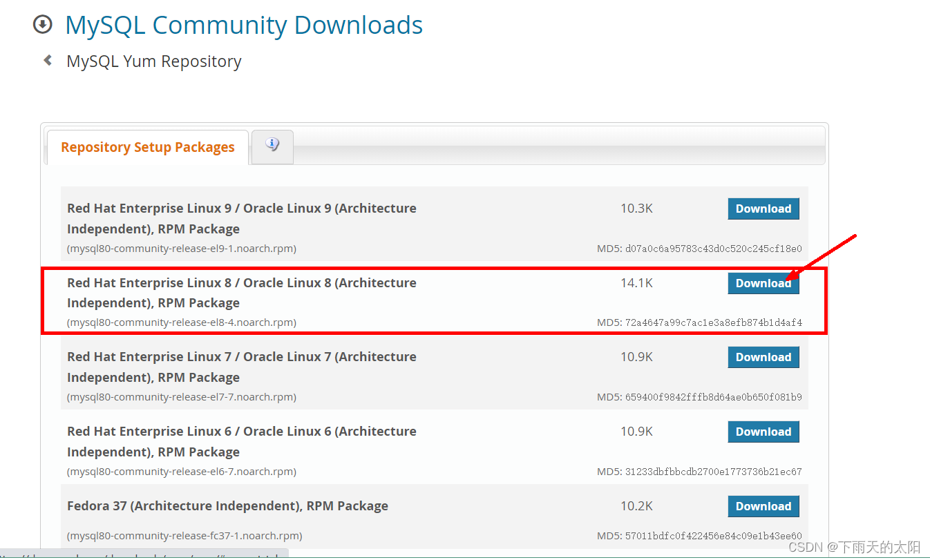Click the Red Hat Enterprise Linux 6 package title
Image resolution: width=930 pixels, height=560 pixels.
tap(242, 441)
